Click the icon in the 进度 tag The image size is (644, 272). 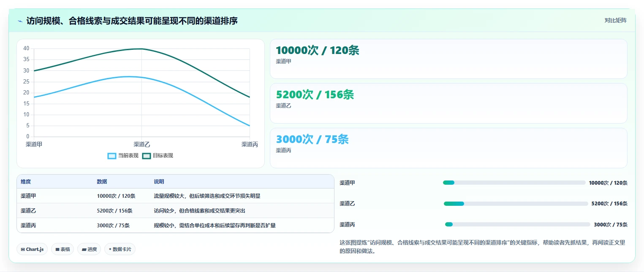click(x=84, y=249)
